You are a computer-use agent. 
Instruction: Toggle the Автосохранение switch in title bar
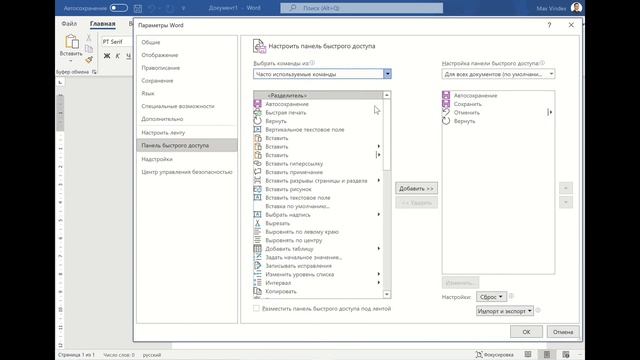click(x=118, y=8)
